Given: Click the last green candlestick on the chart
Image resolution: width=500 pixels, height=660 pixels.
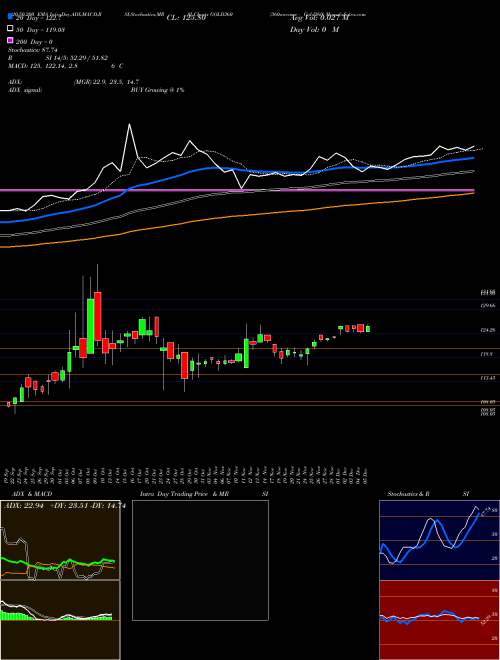Looking at the screenshot, I should point(368,329).
